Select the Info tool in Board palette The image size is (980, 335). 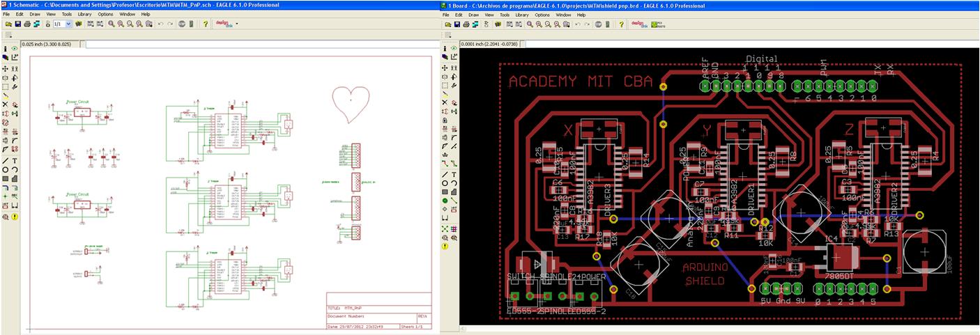click(x=445, y=49)
